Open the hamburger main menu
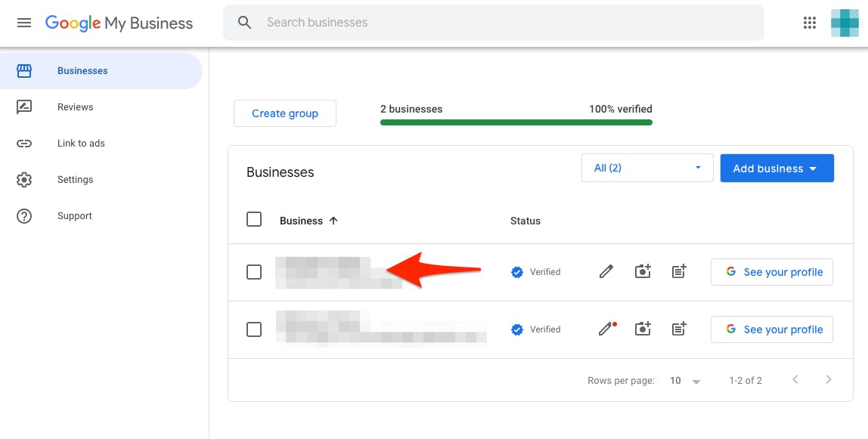868x439 pixels. tap(24, 23)
